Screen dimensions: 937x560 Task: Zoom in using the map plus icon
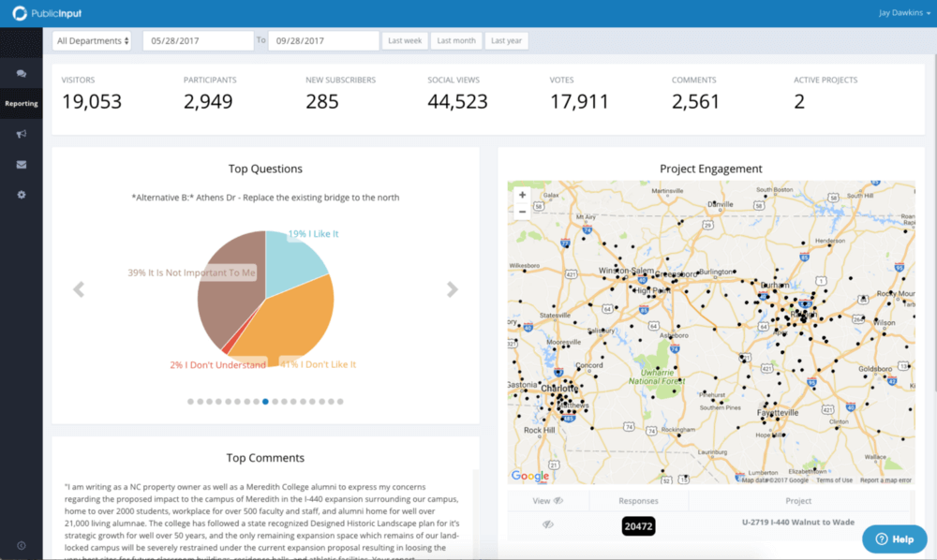coord(521,195)
